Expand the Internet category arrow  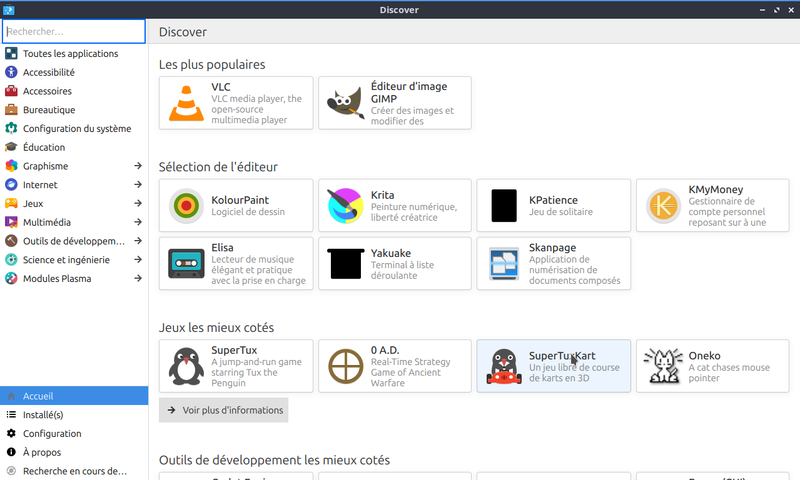pos(138,184)
